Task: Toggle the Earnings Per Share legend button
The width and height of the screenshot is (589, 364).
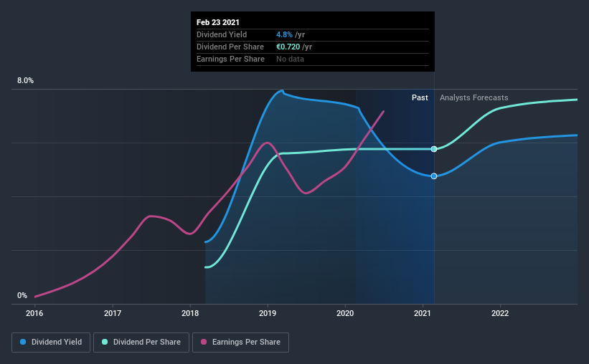Action: (240, 343)
